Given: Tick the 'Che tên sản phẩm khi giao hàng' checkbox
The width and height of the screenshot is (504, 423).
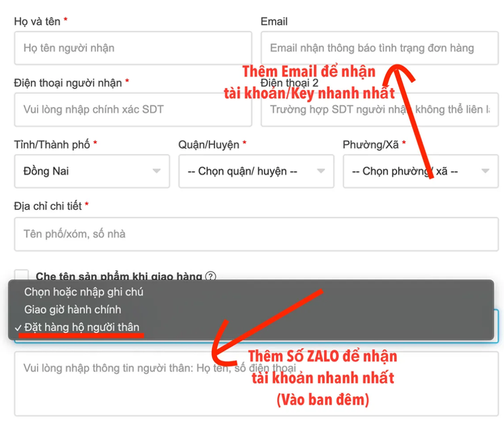Looking at the screenshot, I should [22, 275].
